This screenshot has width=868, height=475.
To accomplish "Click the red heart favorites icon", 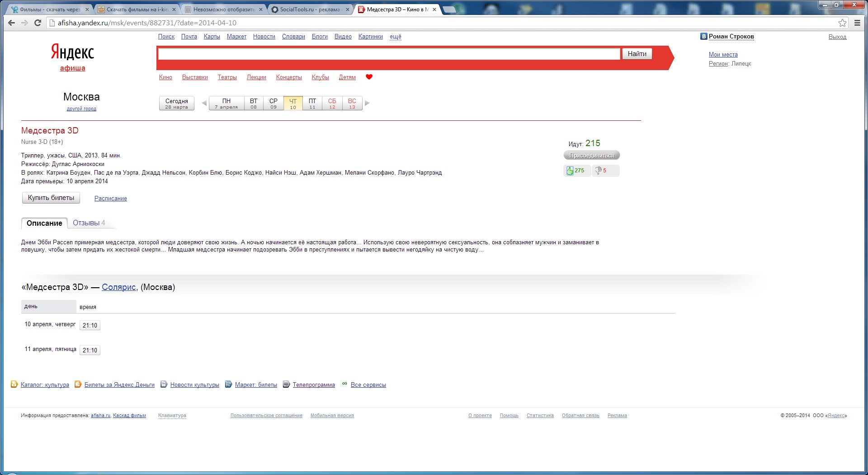I will click(369, 77).
